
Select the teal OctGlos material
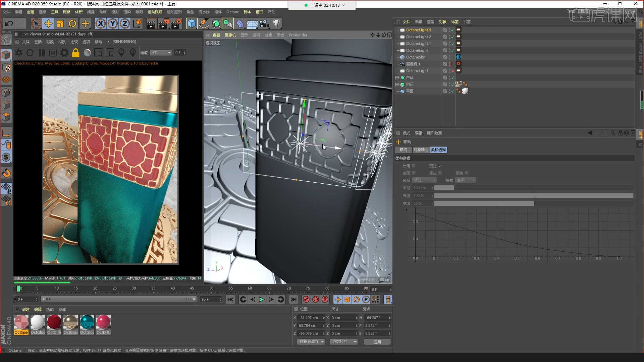pos(87,324)
